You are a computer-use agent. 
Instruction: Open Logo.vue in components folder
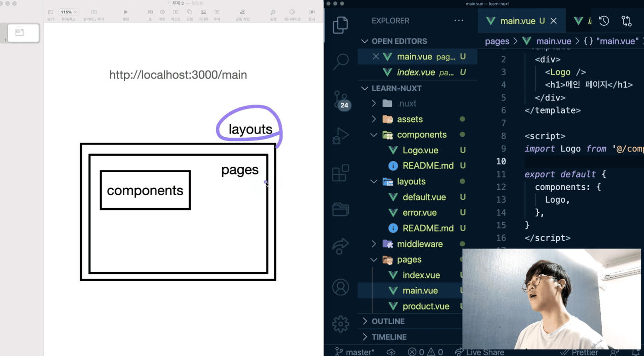(420, 150)
